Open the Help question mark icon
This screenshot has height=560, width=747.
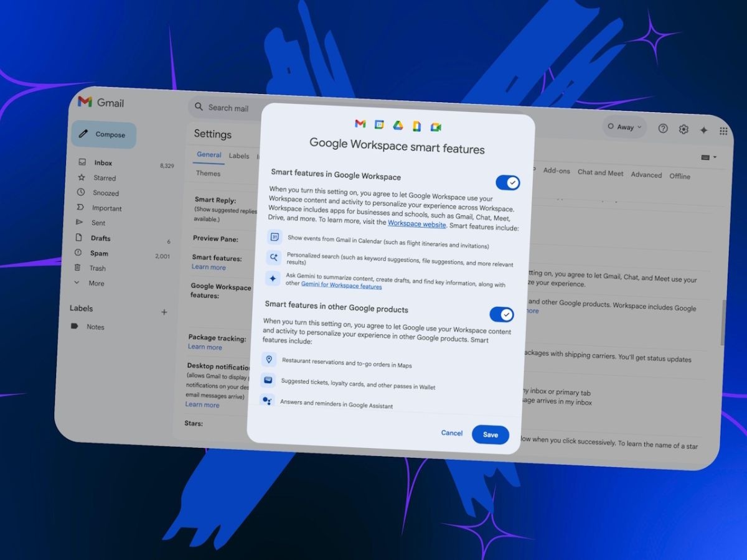click(663, 128)
